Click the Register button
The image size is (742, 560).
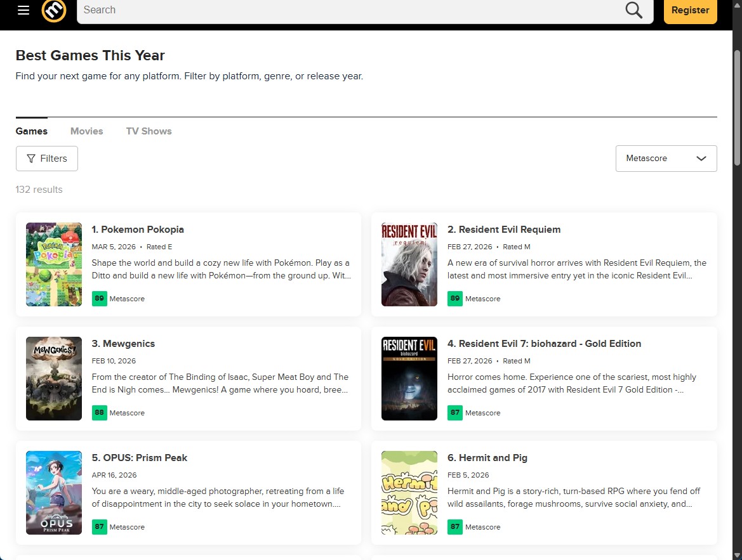click(x=690, y=10)
